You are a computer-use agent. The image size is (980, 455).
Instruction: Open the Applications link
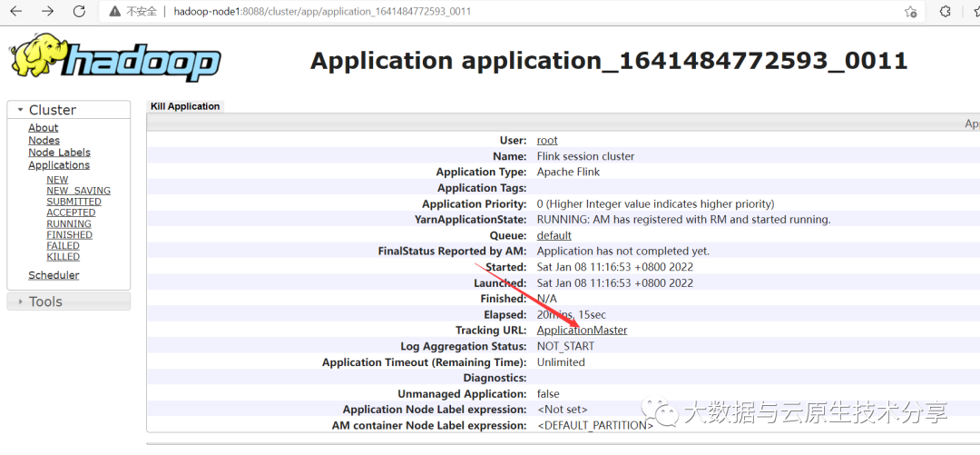(x=59, y=165)
